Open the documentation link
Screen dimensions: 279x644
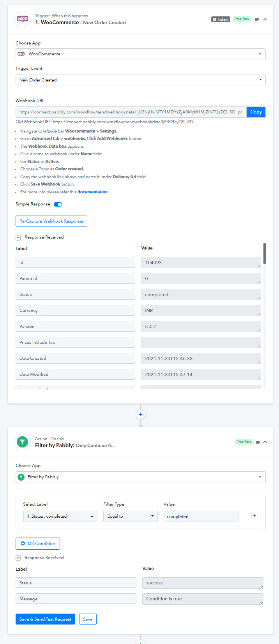[92, 192]
